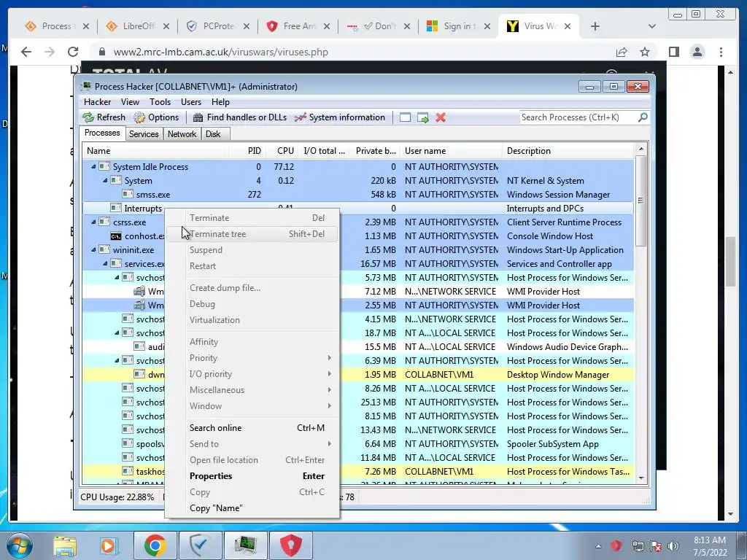
Task: Bookmark this page with star icon
Action: point(645,52)
